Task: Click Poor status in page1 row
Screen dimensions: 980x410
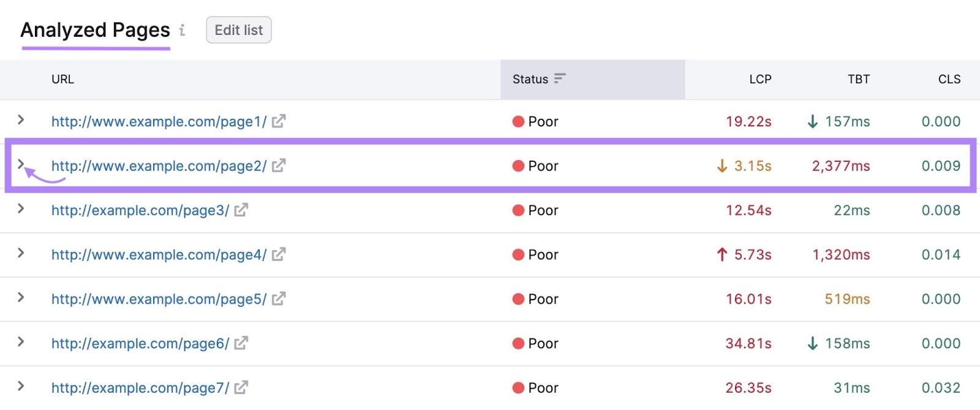Action: 535,121
